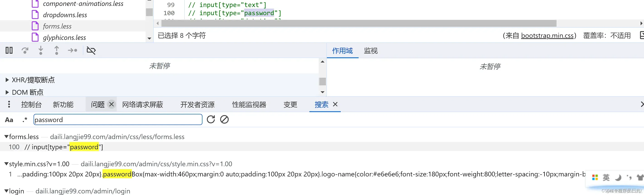Collapse forms.less search result group
The height and width of the screenshot is (195, 644).
point(7,137)
